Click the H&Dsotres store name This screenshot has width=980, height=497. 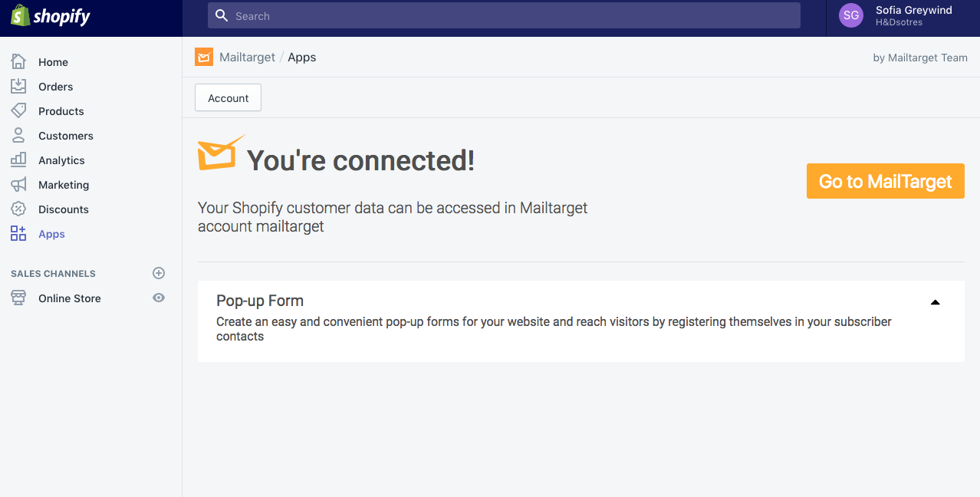[899, 23]
